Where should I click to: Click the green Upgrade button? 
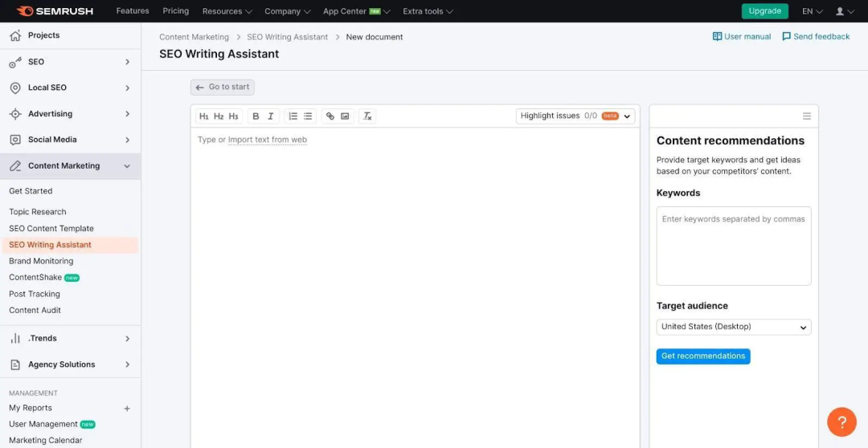(x=765, y=11)
